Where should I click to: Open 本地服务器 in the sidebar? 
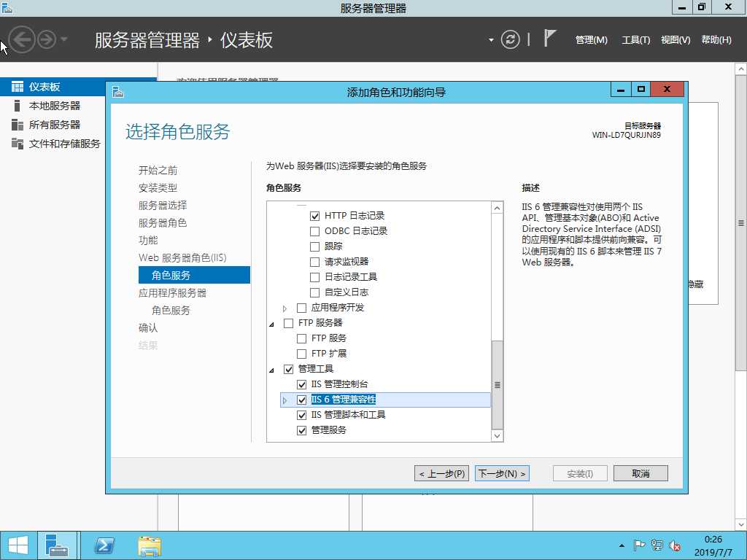[54, 106]
